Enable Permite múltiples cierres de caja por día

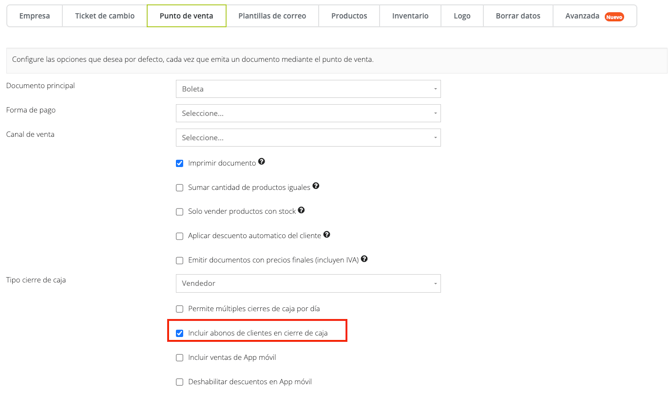coord(179,309)
